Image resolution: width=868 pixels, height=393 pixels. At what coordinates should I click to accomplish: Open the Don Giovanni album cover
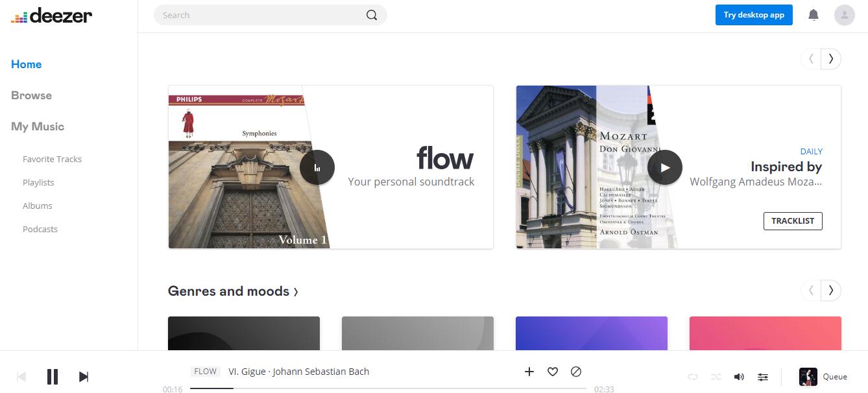click(x=597, y=167)
